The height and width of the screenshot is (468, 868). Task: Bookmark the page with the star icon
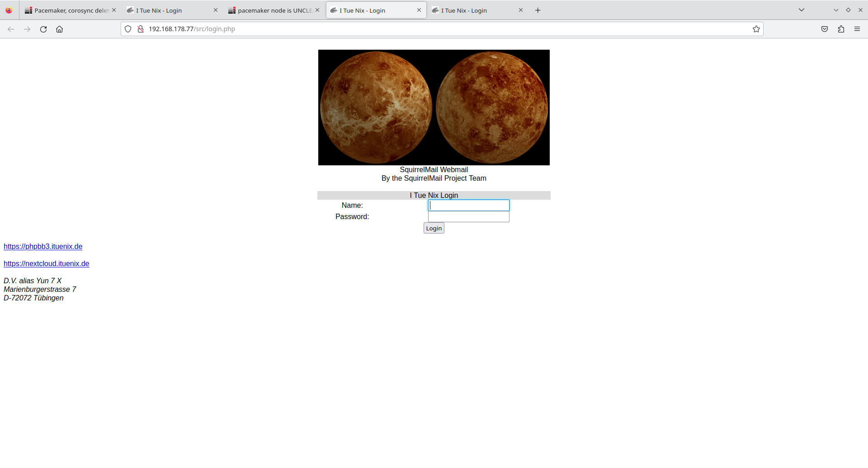click(x=756, y=29)
